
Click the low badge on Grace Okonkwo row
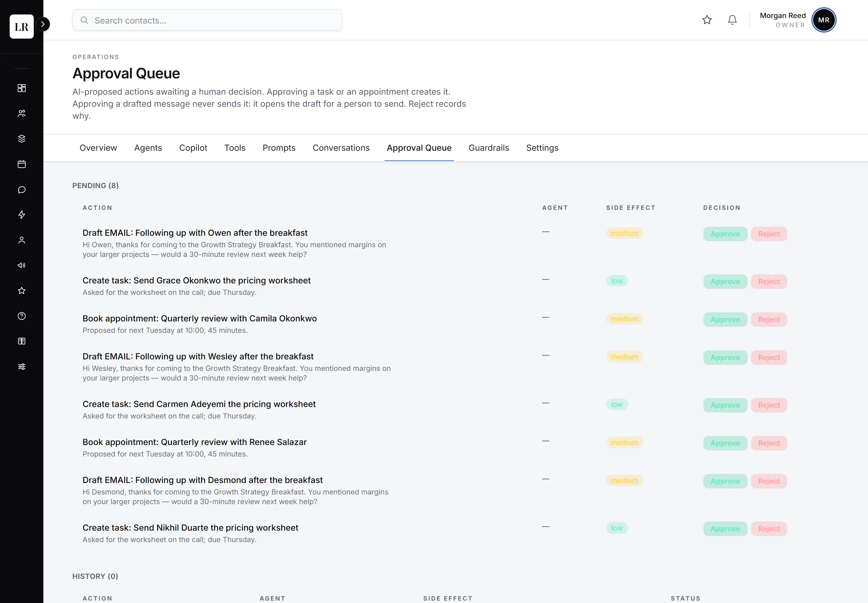point(617,281)
